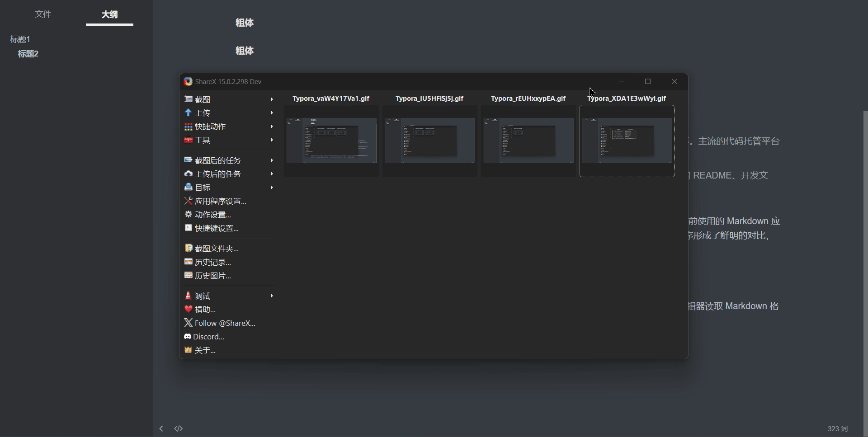Click the 调试 debug cone icon

pyautogui.click(x=189, y=296)
